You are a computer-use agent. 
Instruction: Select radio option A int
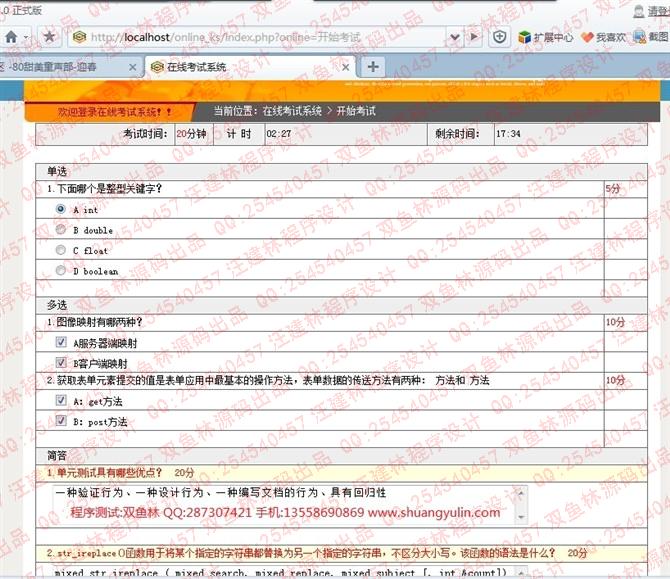click(61, 209)
